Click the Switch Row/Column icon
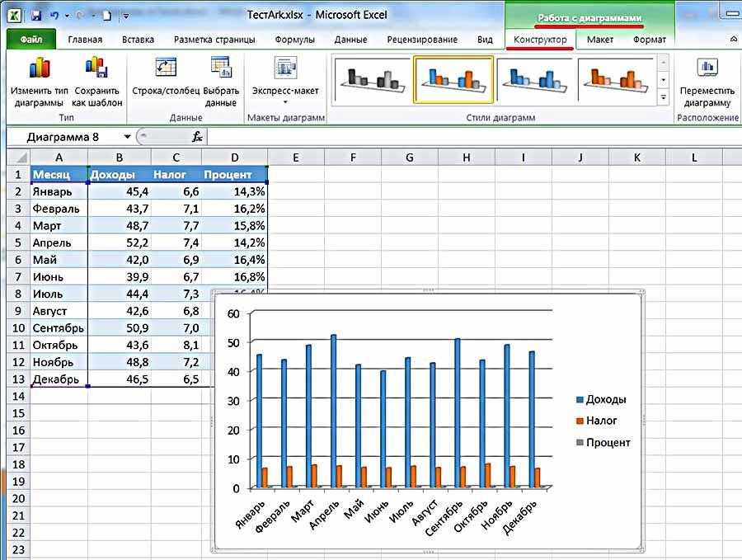 point(167,68)
